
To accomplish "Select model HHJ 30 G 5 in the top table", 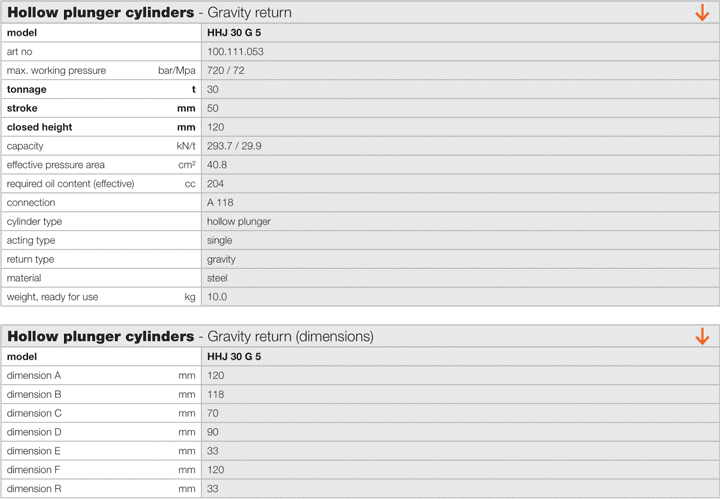I will [x=234, y=33].
